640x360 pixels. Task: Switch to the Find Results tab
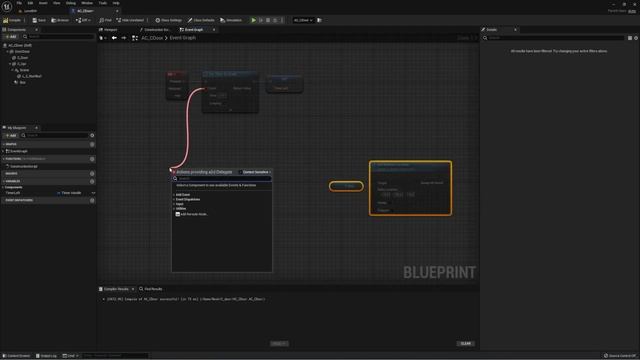click(151, 289)
